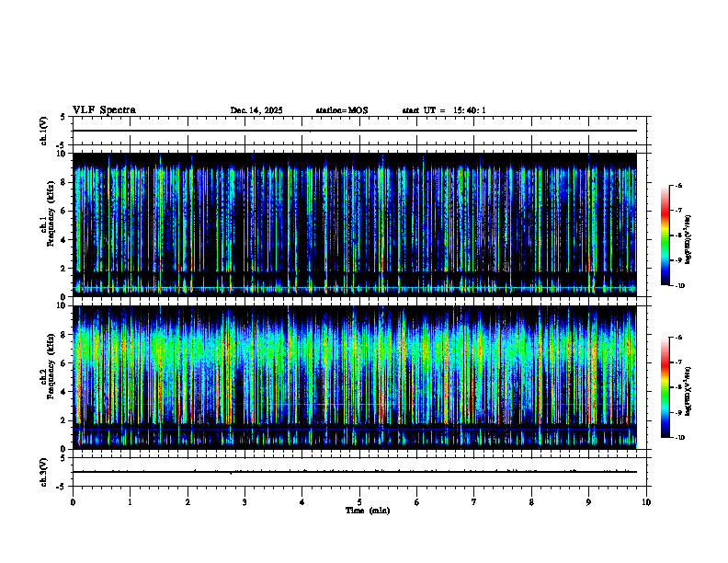Click the ch.1 frequency tick label "6"

pos(64,211)
